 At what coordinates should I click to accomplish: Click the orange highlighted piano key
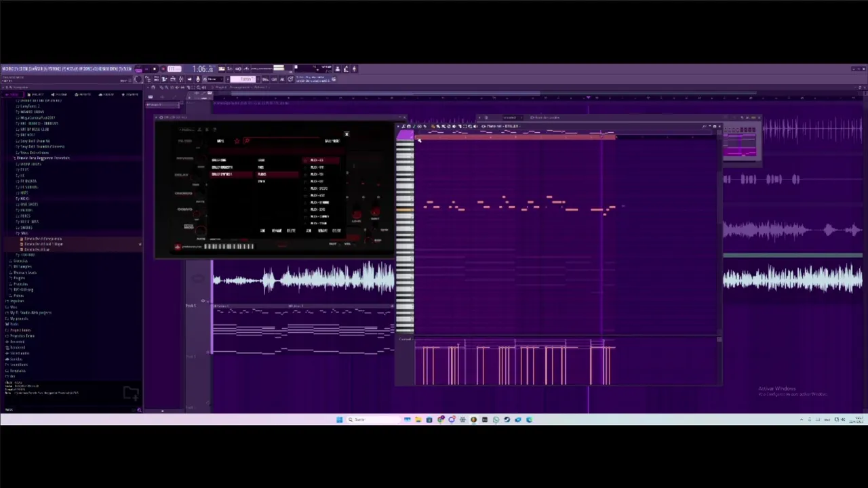pyautogui.click(x=404, y=209)
